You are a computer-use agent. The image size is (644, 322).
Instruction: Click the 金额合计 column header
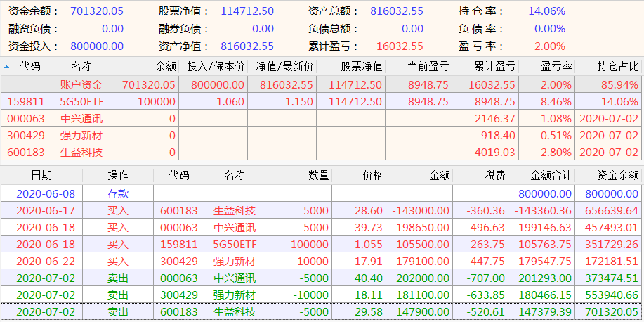pyautogui.click(x=551, y=176)
